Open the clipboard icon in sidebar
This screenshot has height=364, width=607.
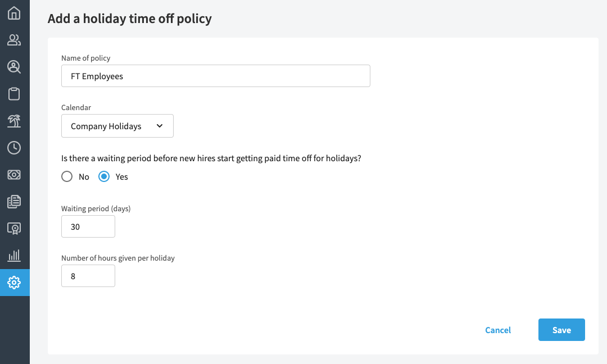(x=14, y=94)
